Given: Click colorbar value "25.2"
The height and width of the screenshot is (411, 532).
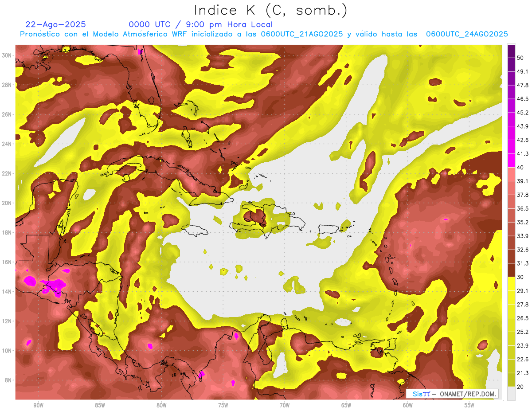Looking at the screenshot, I should click(x=523, y=332).
